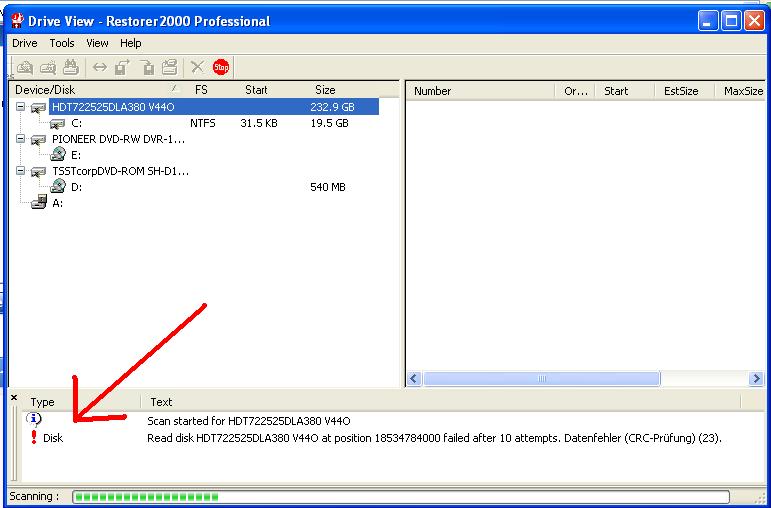Click the toolbar icon with arrow into disk
This screenshot has width=771, height=508.
coord(146,67)
